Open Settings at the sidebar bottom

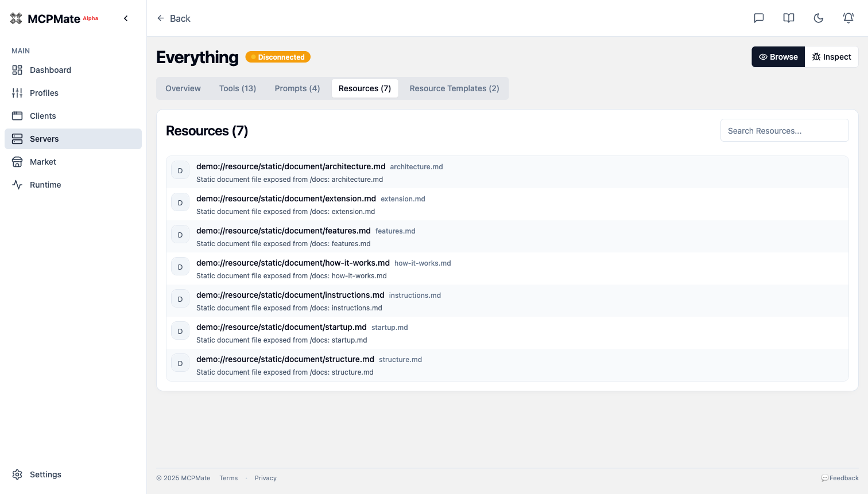tap(73, 474)
